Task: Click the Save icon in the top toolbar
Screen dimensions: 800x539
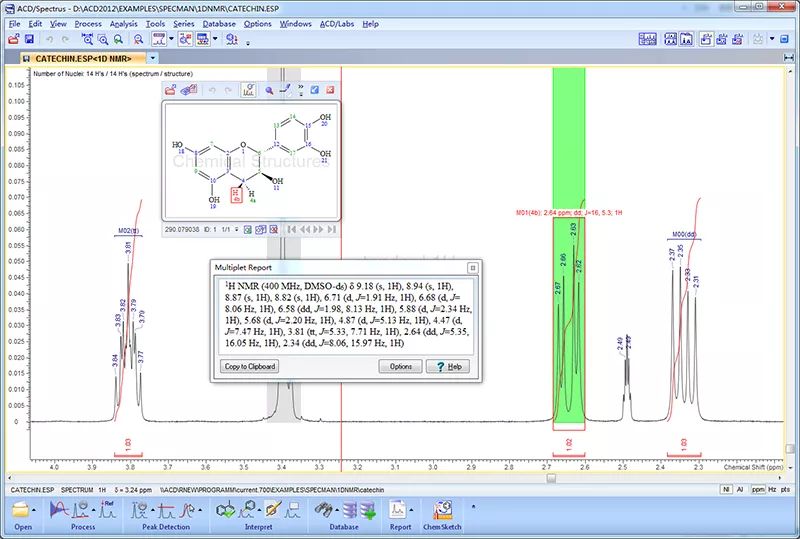Action: click(x=30, y=38)
